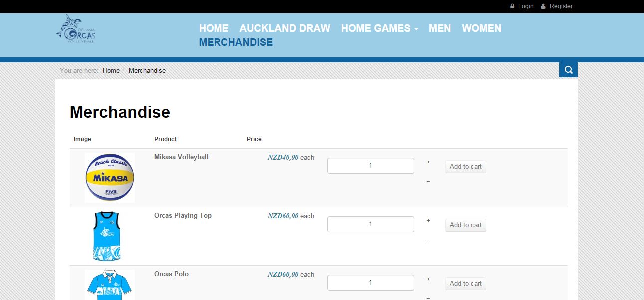Viewport: 644px width, 300px height.
Task: Click the Price column header
Action: [254, 139]
